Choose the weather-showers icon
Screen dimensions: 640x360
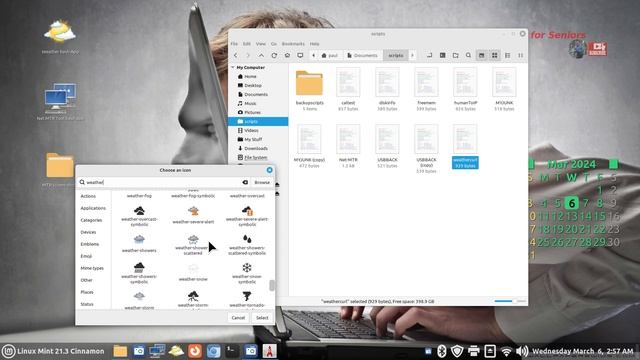point(139,239)
